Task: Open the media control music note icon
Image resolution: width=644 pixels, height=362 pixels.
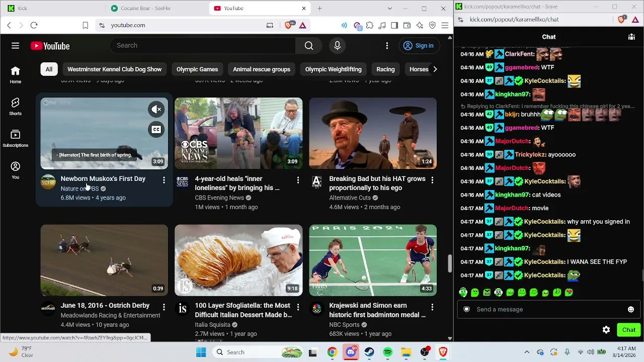Action: pyautogui.click(x=382, y=25)
